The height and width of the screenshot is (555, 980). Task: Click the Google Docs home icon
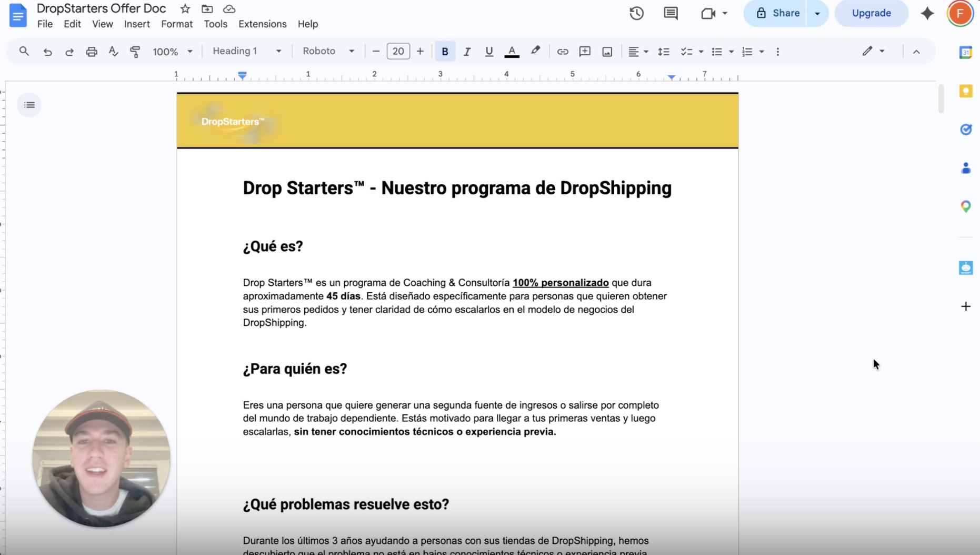coord(18,16)
